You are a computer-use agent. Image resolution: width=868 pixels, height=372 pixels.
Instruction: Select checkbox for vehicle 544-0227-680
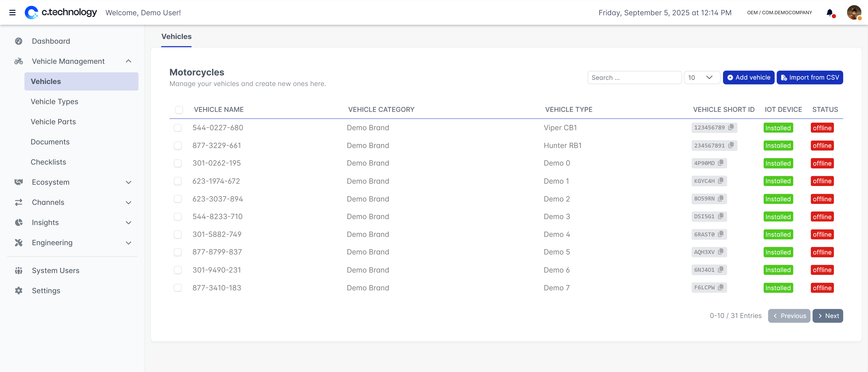coord(177,128)
